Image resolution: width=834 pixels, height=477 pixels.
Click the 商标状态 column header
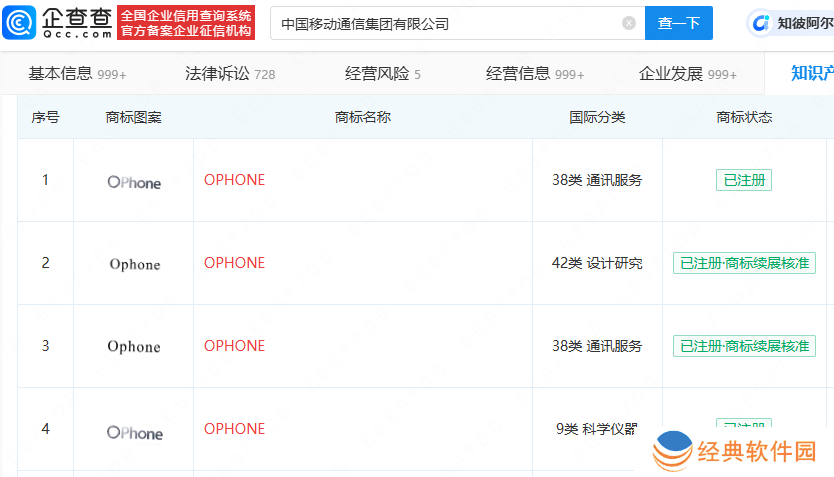744,117
